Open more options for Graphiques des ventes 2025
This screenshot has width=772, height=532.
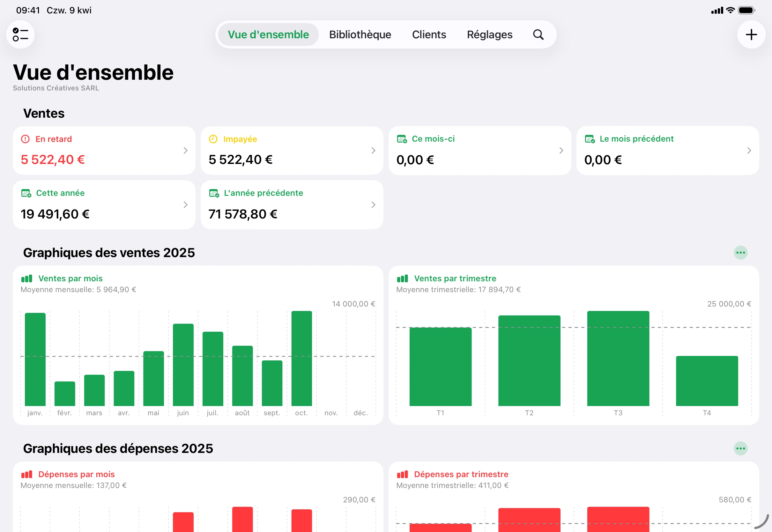point(741,252)
